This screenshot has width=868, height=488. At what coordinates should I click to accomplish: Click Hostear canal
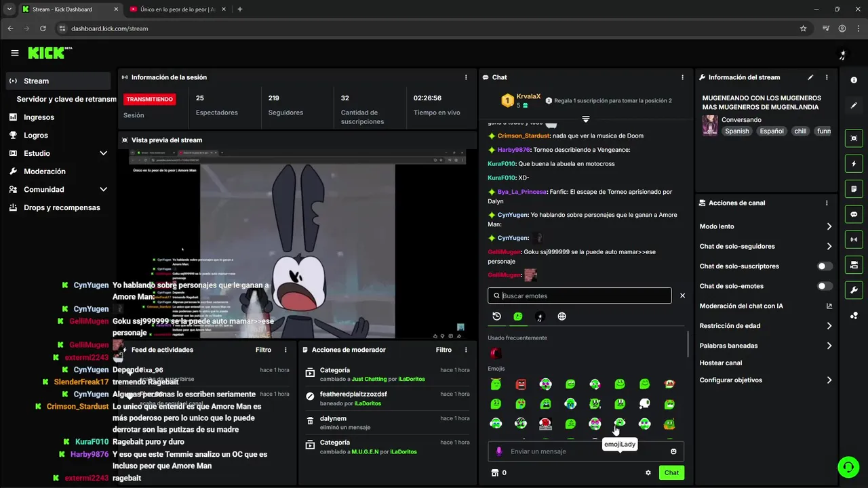[721, 363]
